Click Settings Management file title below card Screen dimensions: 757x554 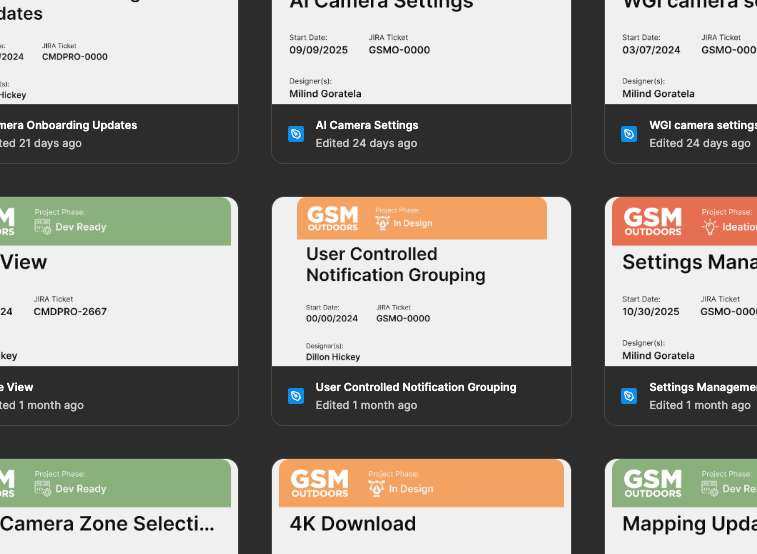click(x=703, y=387)
